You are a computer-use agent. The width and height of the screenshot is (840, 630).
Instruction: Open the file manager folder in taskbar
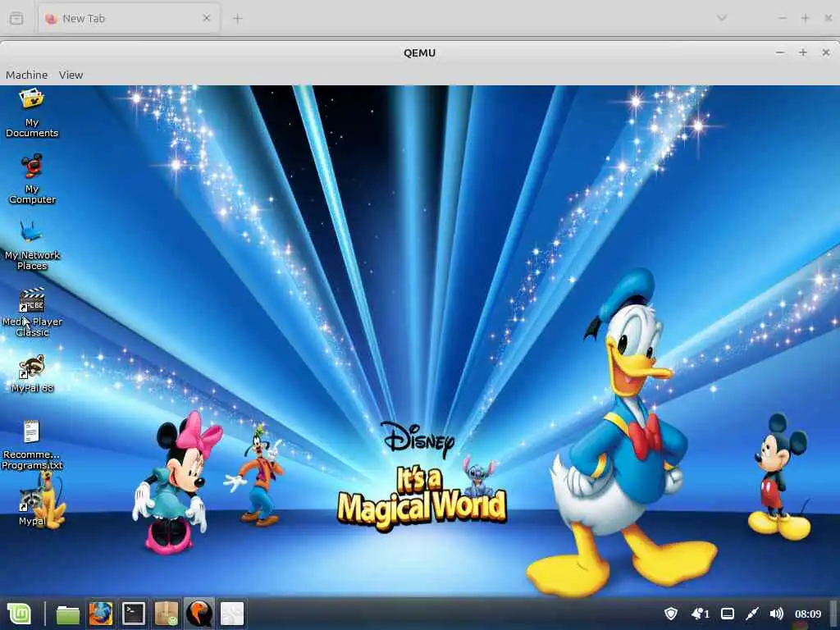pyautogui.click(x=67, y=614)
